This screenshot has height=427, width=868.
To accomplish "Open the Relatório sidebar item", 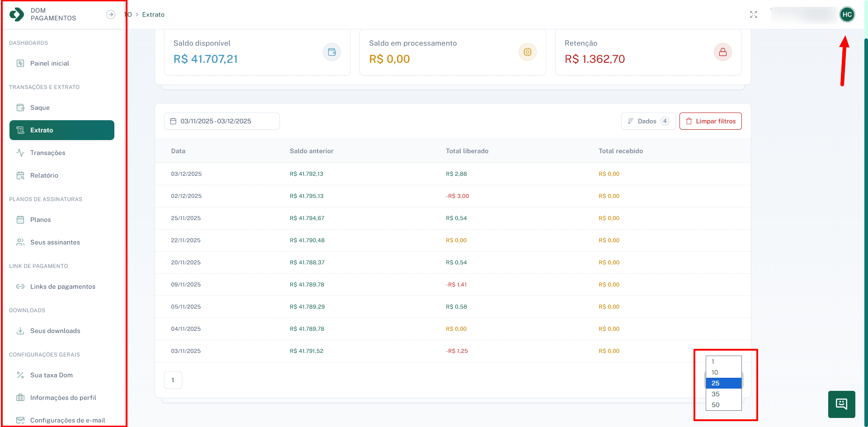I will point(44,175).
